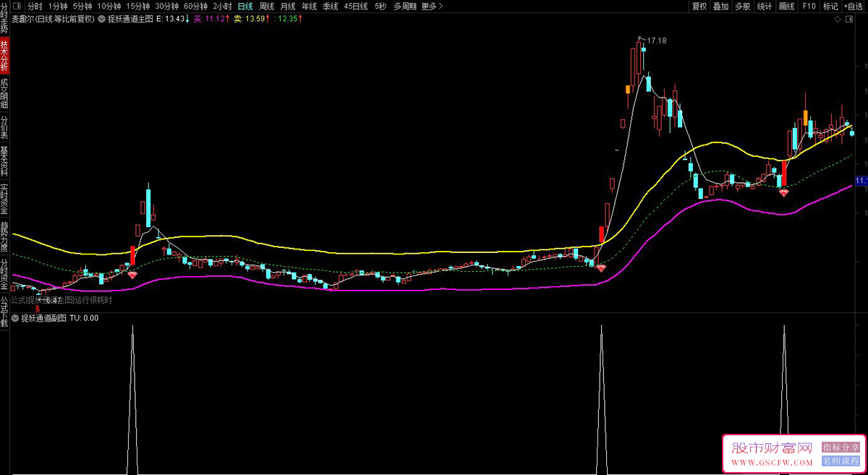The height and width of the screenshot is (475, 868).
Task: Expand the 捉妖通道副图 indicator dropdown
Action: 15,318
